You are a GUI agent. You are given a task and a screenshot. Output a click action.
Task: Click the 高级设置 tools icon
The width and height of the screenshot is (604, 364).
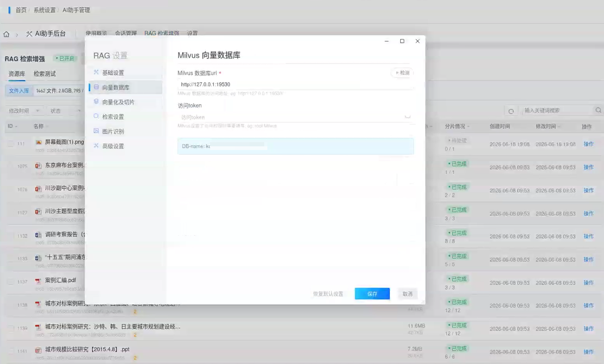(96, 146)
